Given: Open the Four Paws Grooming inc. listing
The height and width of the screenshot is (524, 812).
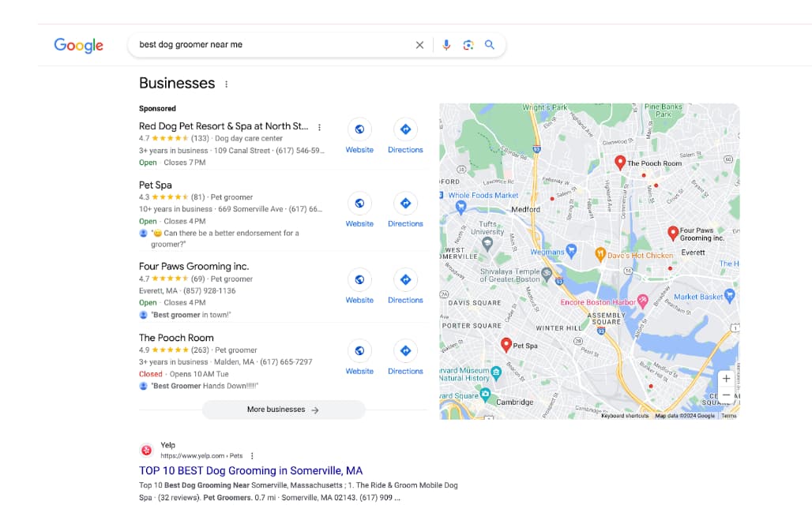Looking at the screenshot, I should [194, 267].
